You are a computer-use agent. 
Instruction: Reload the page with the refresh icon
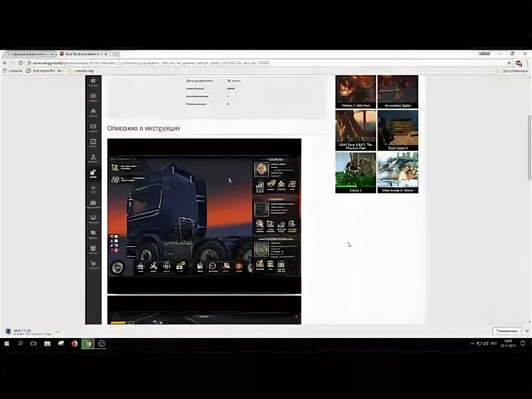pyautogui.click(x=21, y=63)
